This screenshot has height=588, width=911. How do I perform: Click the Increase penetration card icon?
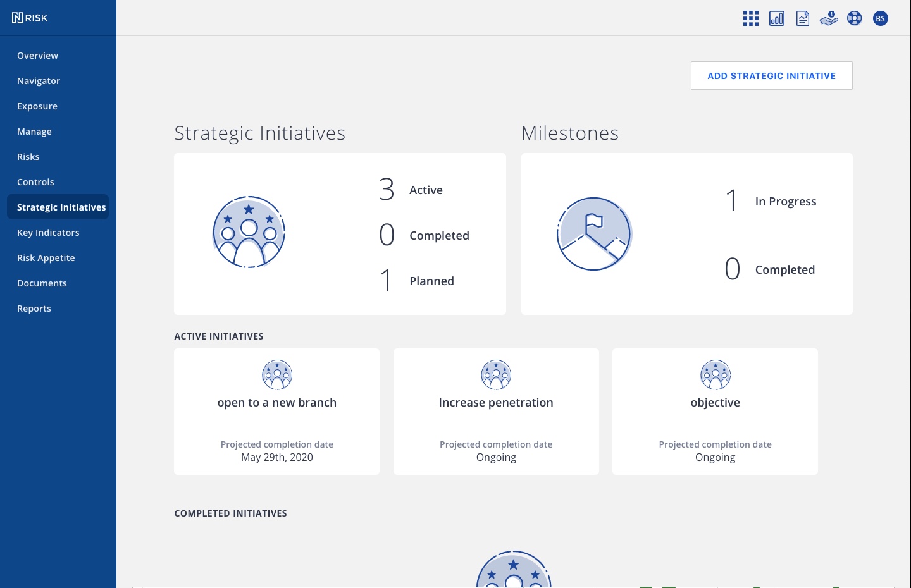click(496, 374)
